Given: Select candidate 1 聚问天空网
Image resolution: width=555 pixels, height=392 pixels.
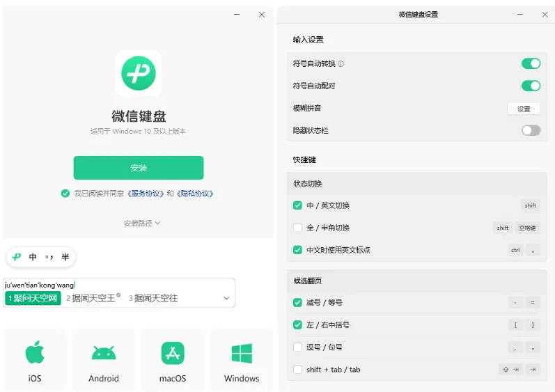Looking at the screenshot, I should [33, 298].
